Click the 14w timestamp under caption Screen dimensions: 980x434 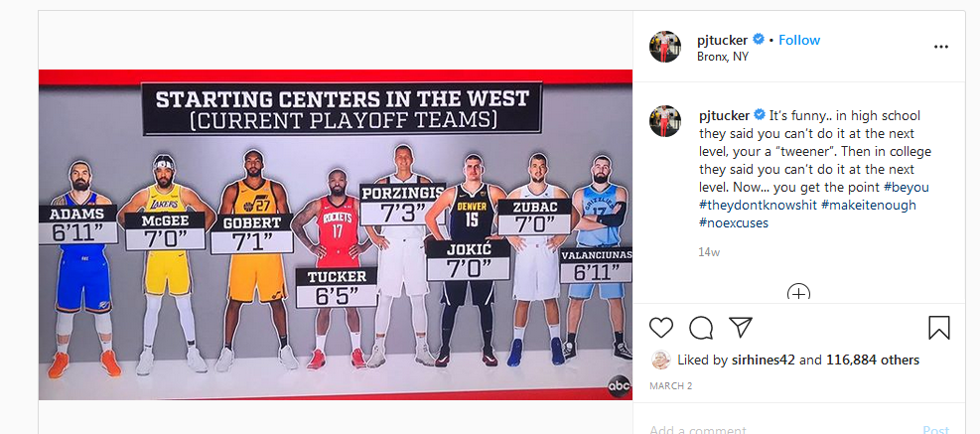tap(709, 252)
